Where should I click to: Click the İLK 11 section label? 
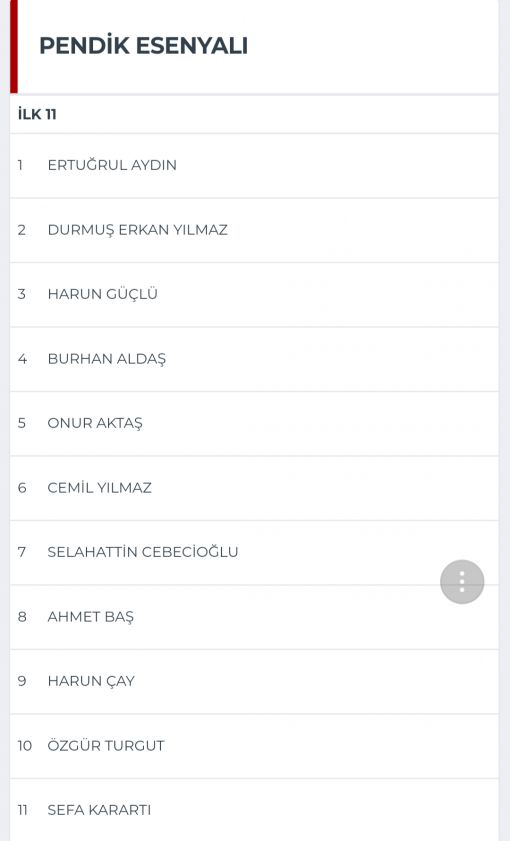point(37,114)
